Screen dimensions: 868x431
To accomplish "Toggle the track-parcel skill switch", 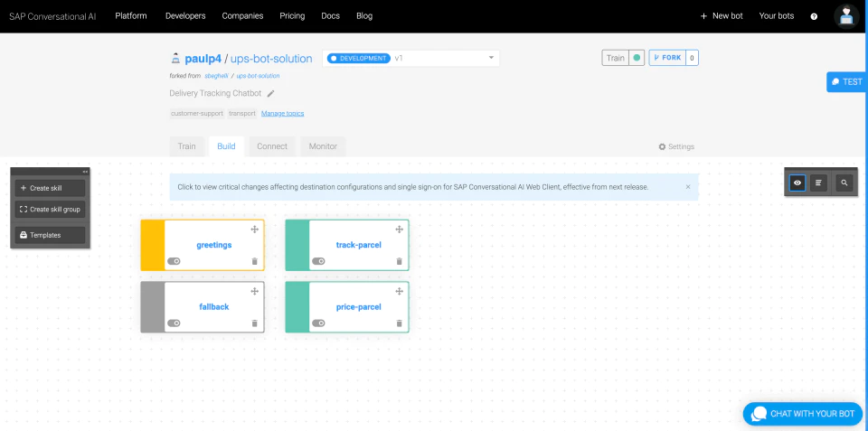I will 318,261.
